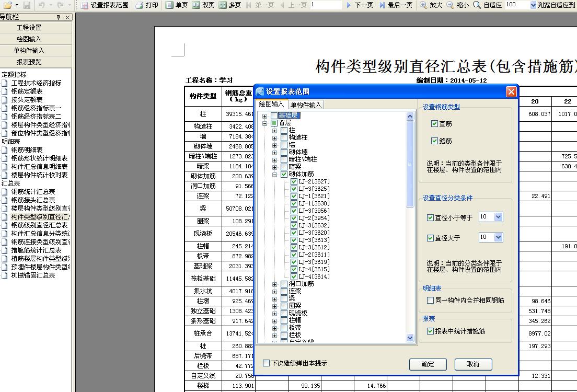Click the tree scrollbar down arrow
Viewport: 577px width, 392px height.
pos(410,338)
